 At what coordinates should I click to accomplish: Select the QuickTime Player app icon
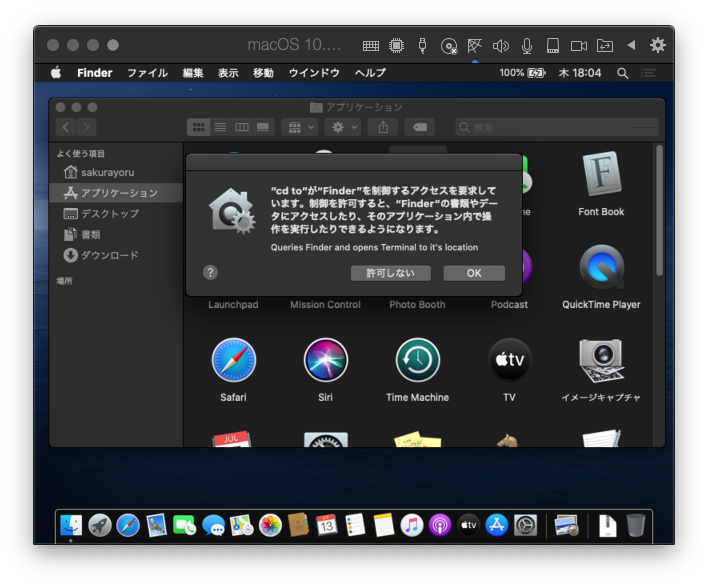pos(601,267)
